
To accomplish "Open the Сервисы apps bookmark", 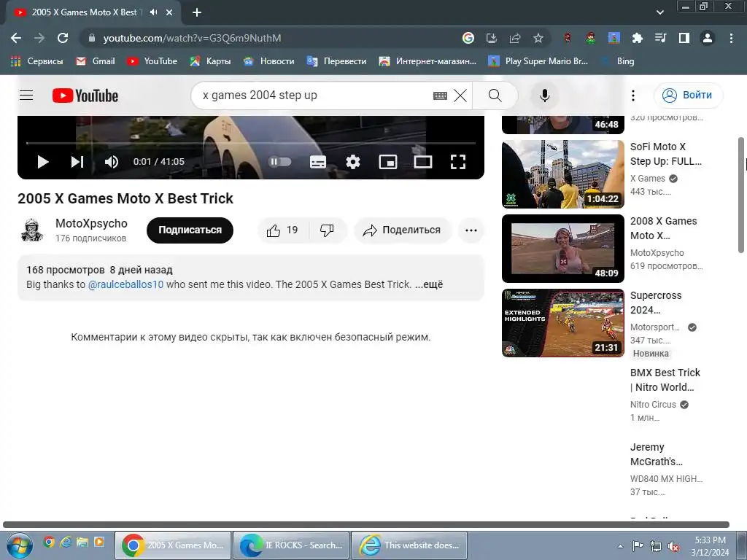I will click(37, 61).
